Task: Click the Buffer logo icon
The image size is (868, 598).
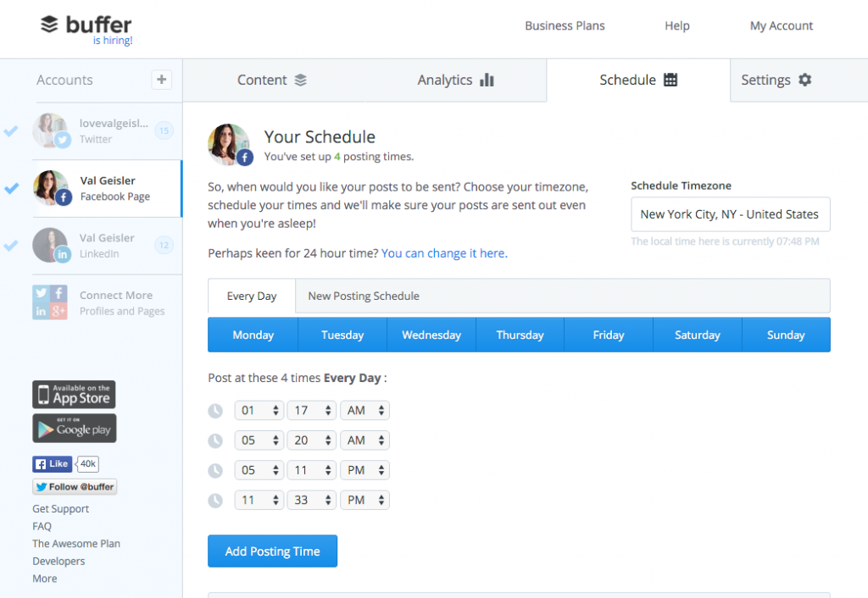Action: (49, 25)
